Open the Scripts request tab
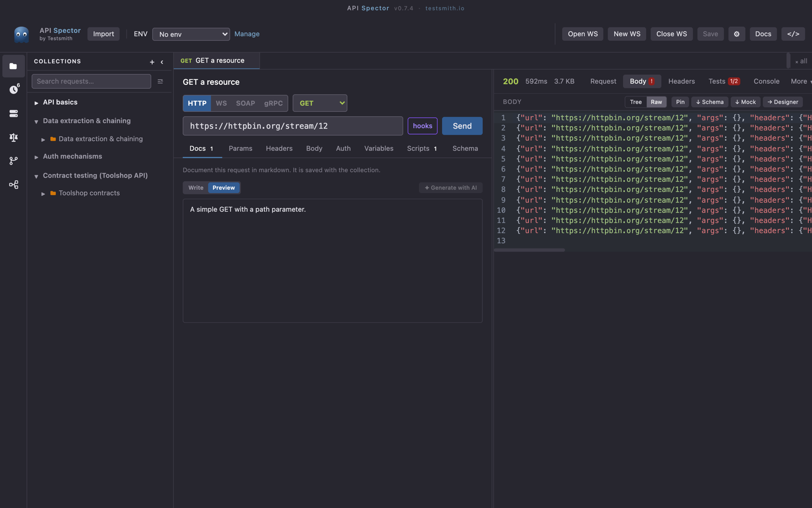The image size is (812, 508). [x=422, y=148]
